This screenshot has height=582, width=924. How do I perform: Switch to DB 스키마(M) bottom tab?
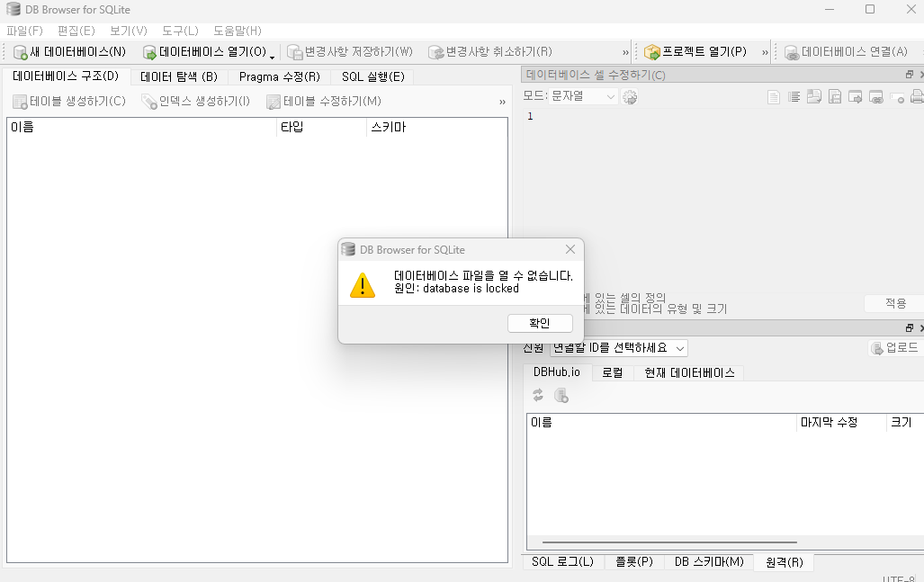(709, 562)
